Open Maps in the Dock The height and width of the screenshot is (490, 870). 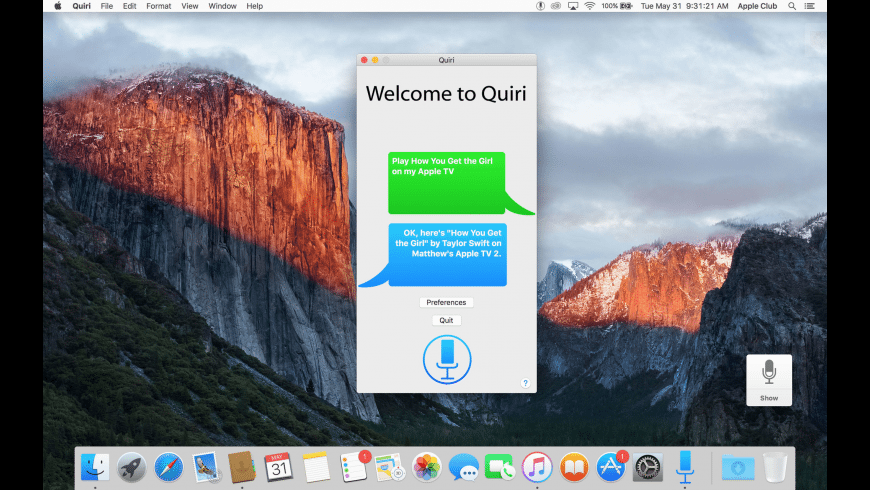coord(389,467)
